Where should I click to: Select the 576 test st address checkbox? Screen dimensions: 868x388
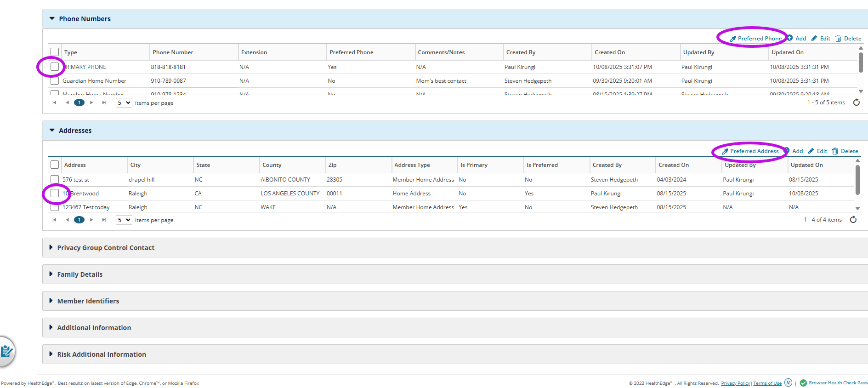click(x=55, y=180)
